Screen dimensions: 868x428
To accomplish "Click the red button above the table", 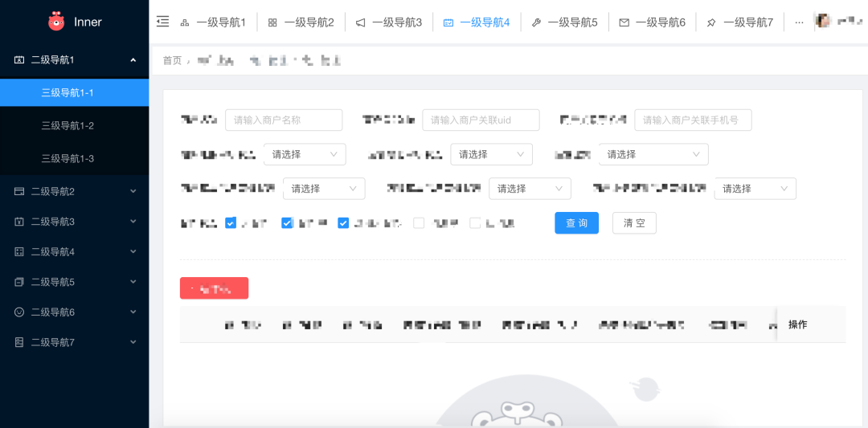I will [x=215, y=288].
